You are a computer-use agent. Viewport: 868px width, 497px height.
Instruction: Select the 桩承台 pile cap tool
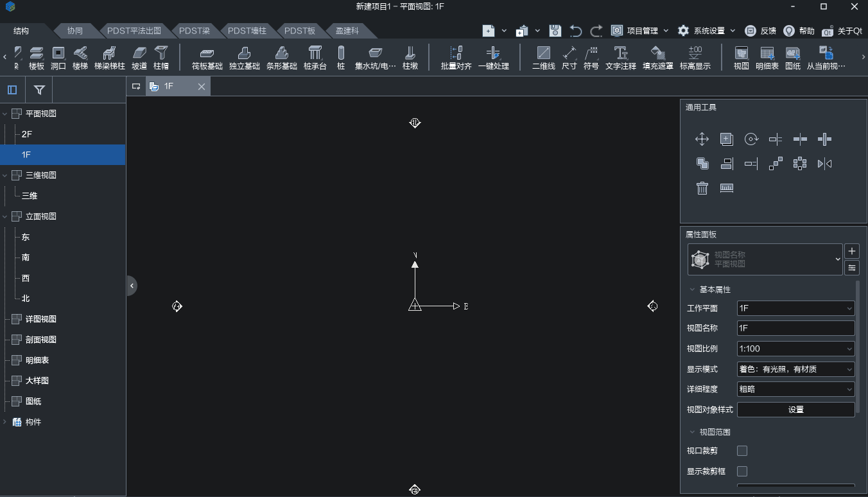point(315,57)
